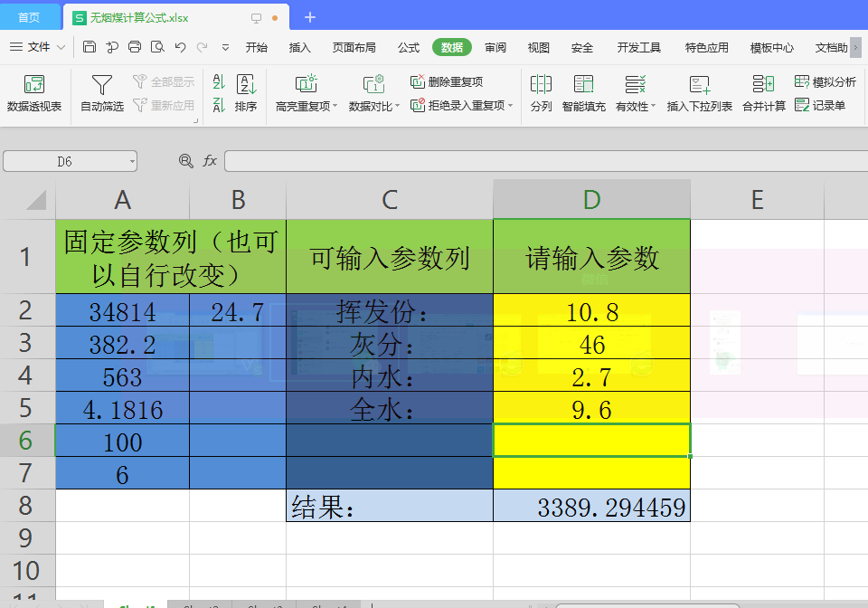Click the 自动筛选 auto filter icon
The height and width of the screenshot is (608, 868).
(102, 85)
